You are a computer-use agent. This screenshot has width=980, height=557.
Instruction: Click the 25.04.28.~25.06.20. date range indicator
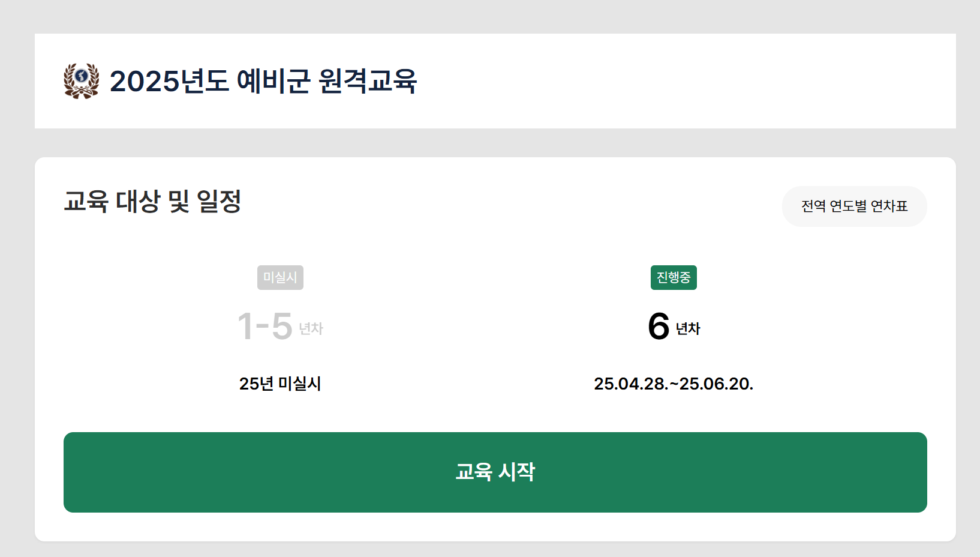(x=674, y=384)
